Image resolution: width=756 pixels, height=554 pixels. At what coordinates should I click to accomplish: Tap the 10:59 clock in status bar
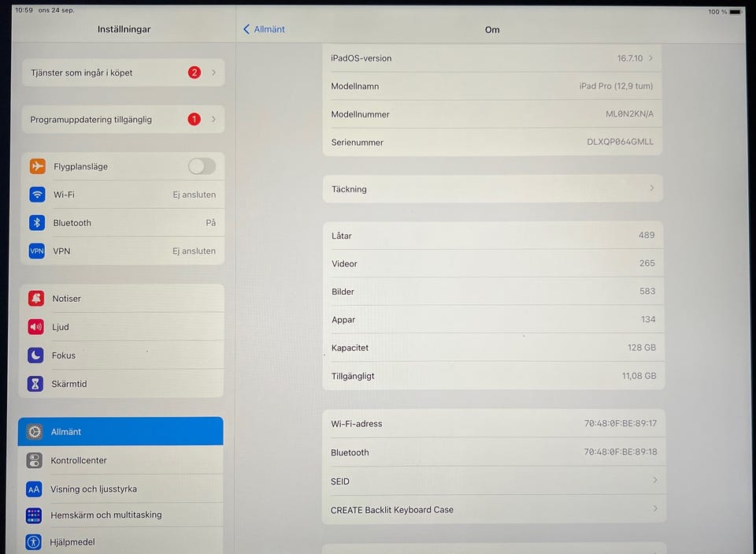click(24, 9)
